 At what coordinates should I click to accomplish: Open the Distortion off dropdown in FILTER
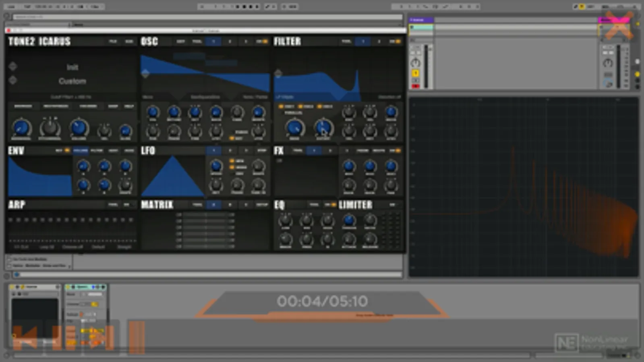coord(389,97)
